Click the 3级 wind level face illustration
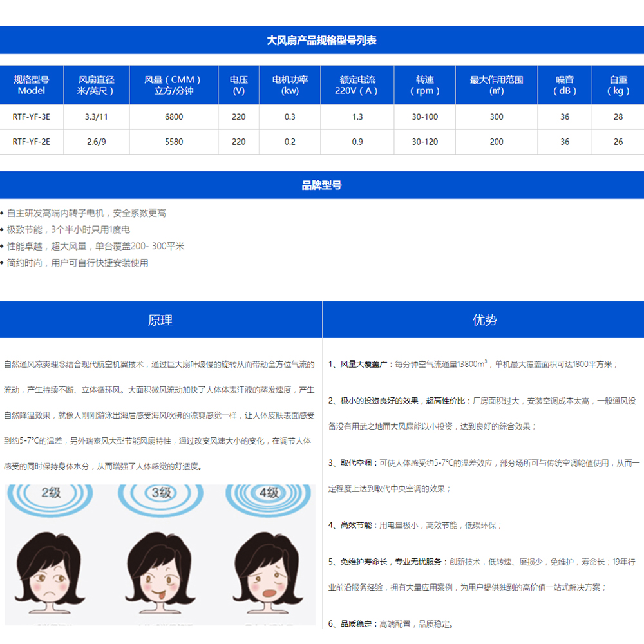The width and height of the screenshot is (644, 644). pyautogui.click(x=160, y=572)
